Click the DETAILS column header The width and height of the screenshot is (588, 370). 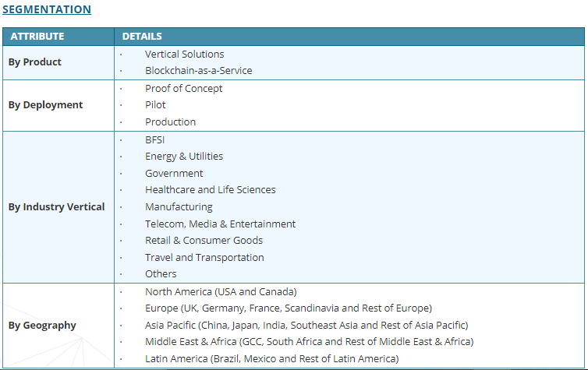tap(142, 37)
